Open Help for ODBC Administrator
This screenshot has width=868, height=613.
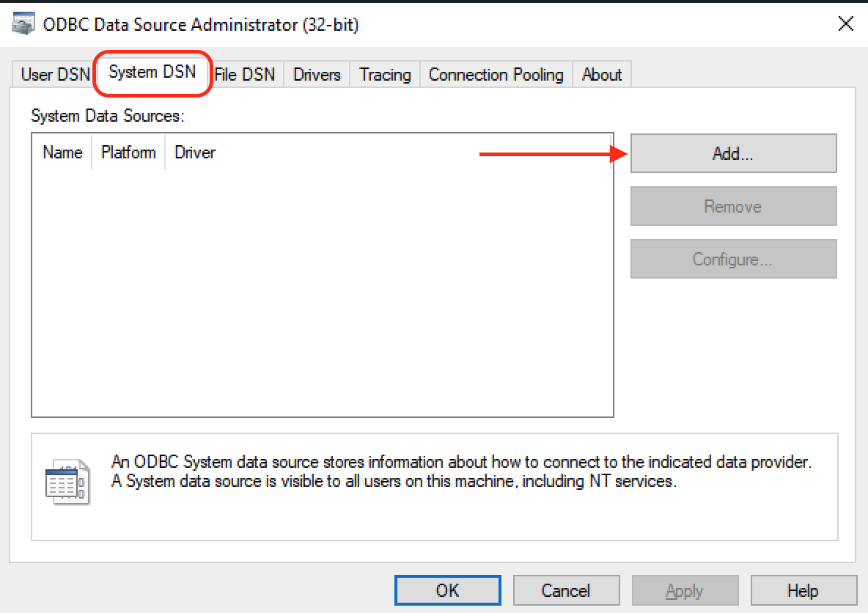click(x=803, y=590)
